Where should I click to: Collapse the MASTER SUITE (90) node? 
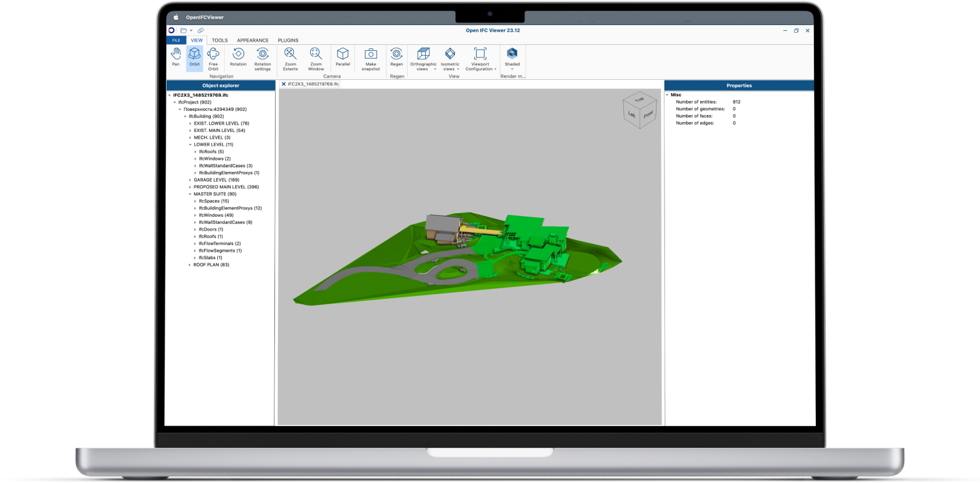[x=190, y=194]
